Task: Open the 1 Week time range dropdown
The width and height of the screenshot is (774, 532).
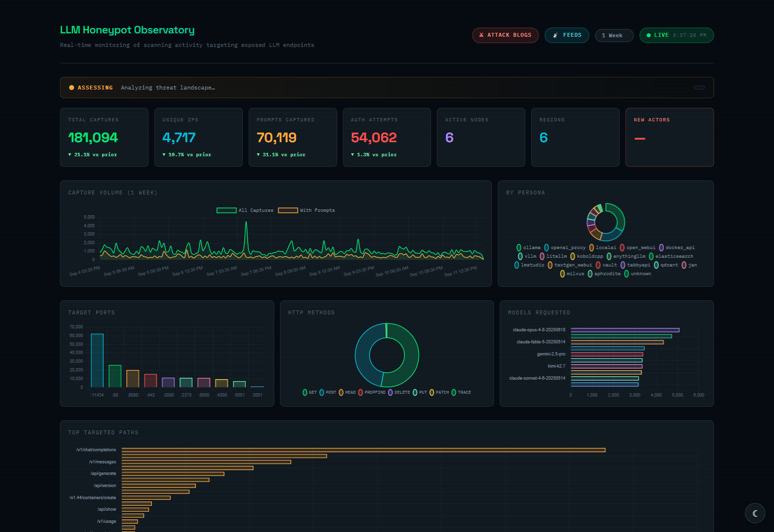Action: (x=614, y=35)
